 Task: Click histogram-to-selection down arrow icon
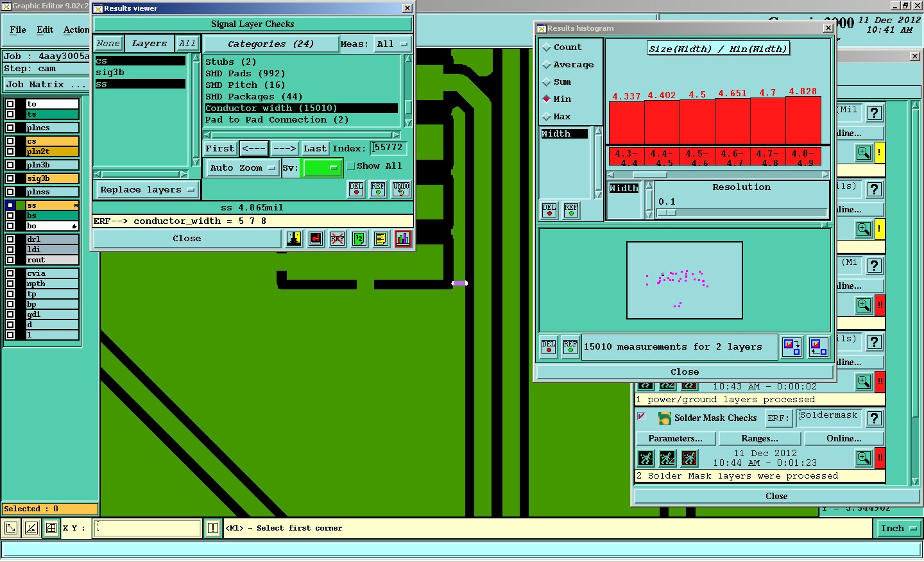click(x=792, y=347)
